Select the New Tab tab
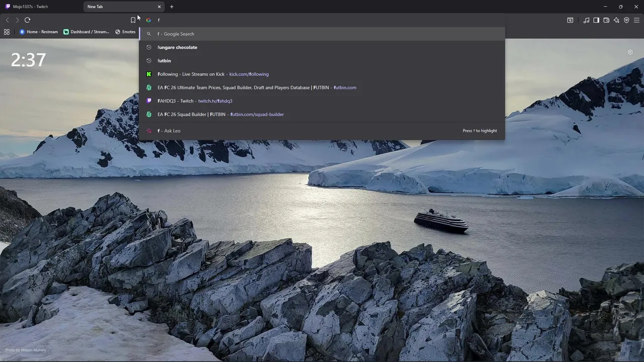The height and width of the screenshot is (362, 644). click(x=124, y=7)
